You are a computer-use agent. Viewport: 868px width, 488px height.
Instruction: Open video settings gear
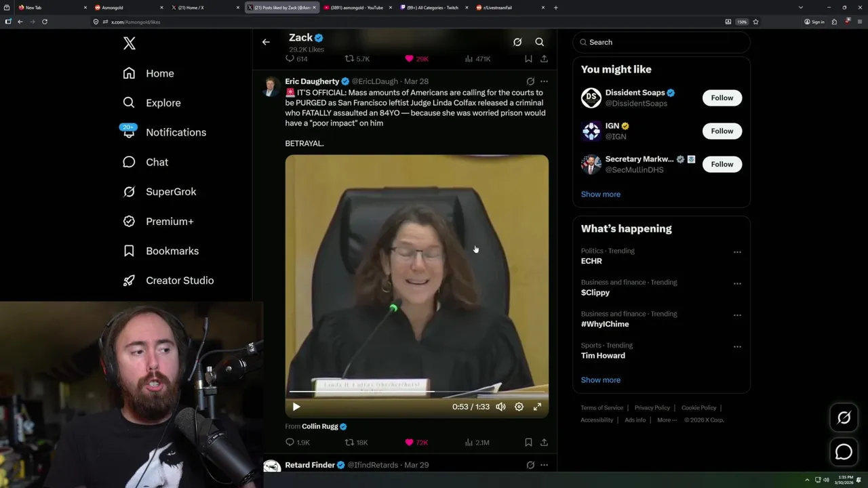[519, 407]
